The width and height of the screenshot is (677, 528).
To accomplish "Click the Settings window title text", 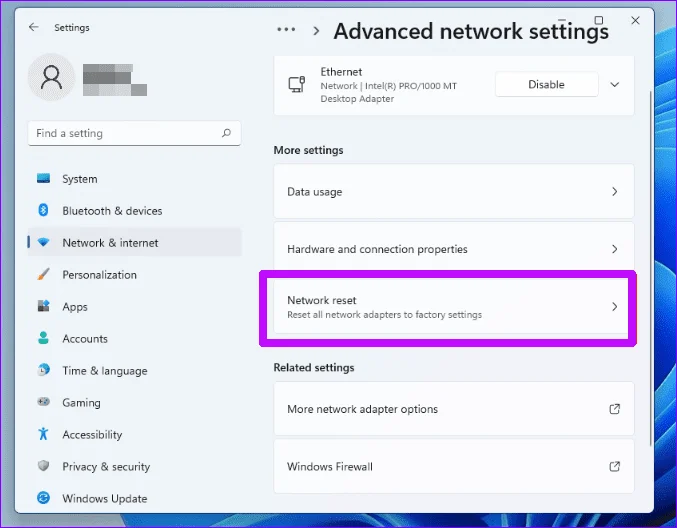I will [x=72, y=28].
